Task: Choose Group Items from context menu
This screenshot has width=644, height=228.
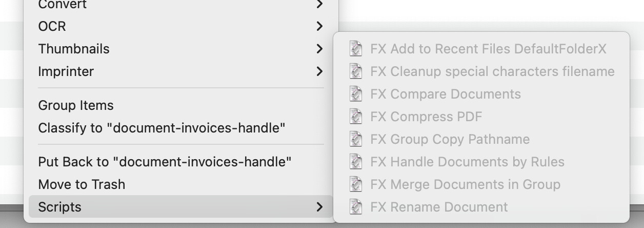Action: 76,105
